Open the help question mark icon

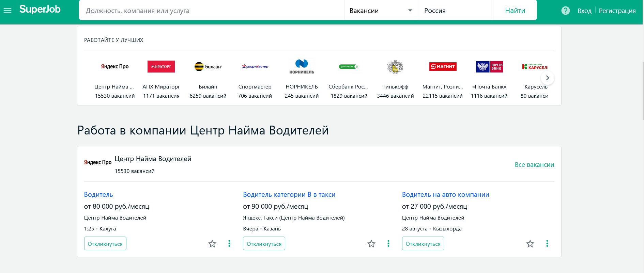click(x=566, y=11)
